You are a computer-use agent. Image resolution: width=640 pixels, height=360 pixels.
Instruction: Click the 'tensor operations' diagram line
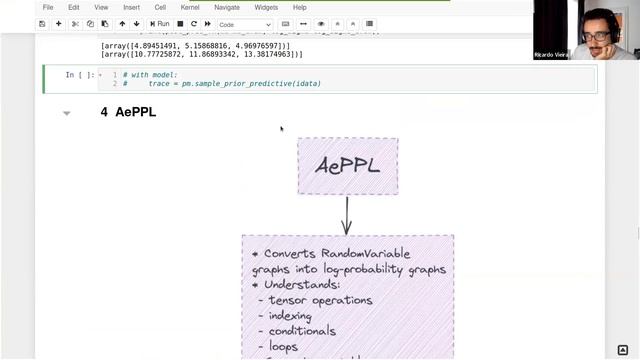coord(320,300)
